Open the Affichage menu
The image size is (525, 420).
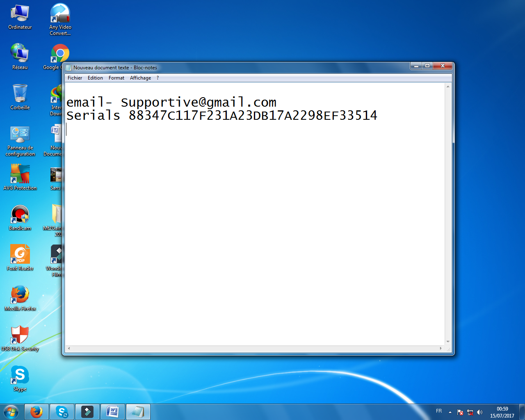(140, 78)
